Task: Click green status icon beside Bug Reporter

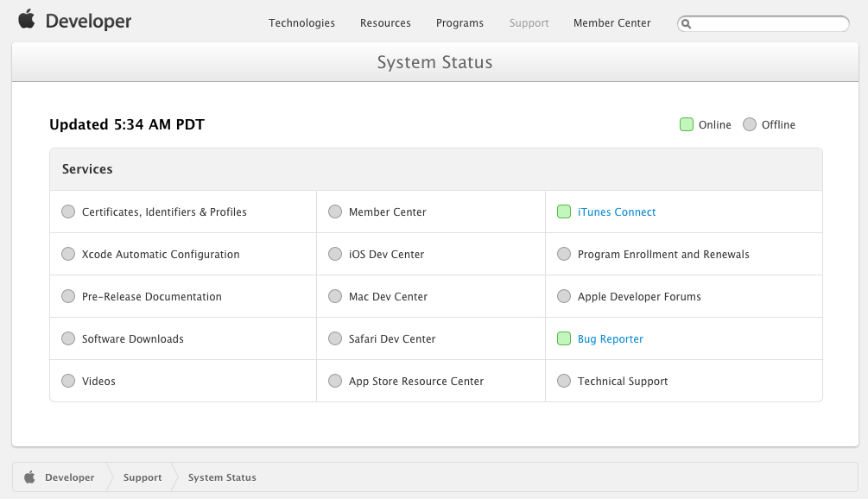Action: pyautogui.click(x=563, y=338)
